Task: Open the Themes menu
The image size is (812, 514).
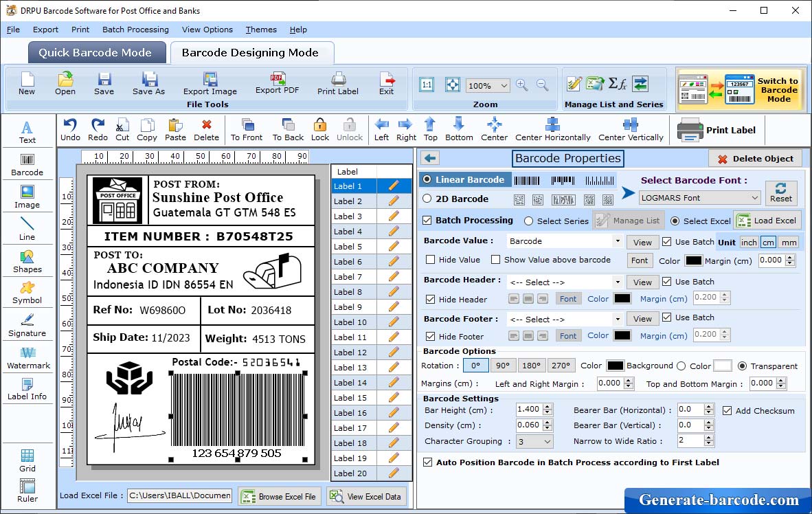Action: (x=261, y=30)
